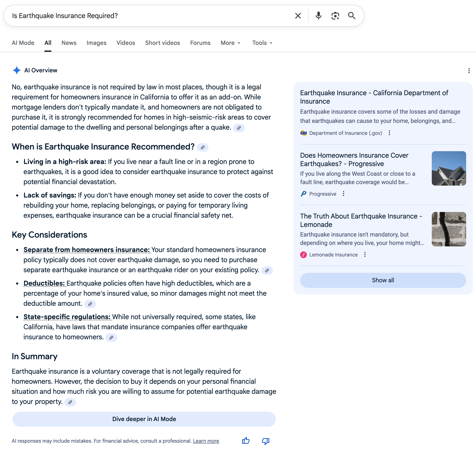Clear the search query with the X icon

pos(298,16)
